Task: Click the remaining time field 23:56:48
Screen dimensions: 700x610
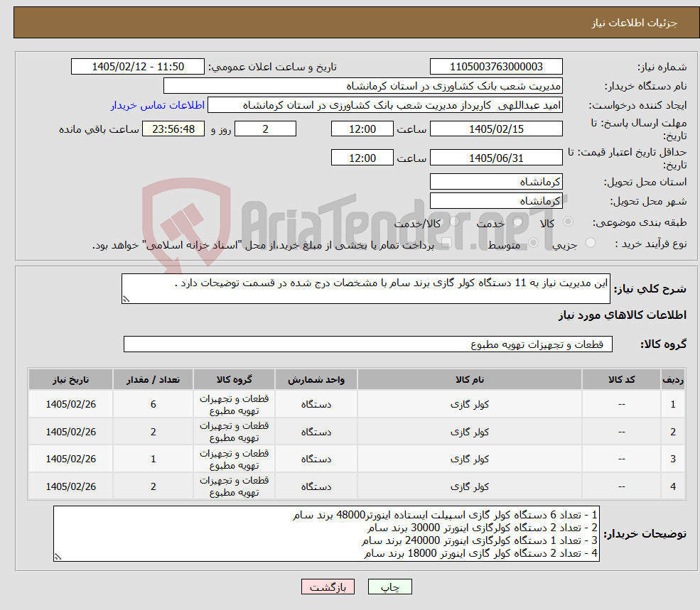Action: [x=173, y=129]
